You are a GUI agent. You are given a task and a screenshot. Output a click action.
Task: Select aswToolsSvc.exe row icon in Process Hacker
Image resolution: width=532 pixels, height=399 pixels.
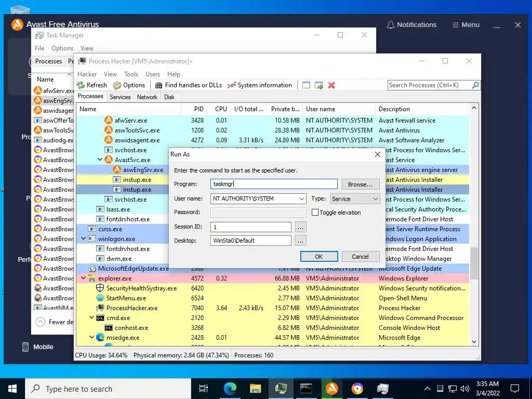pos(109,130)
